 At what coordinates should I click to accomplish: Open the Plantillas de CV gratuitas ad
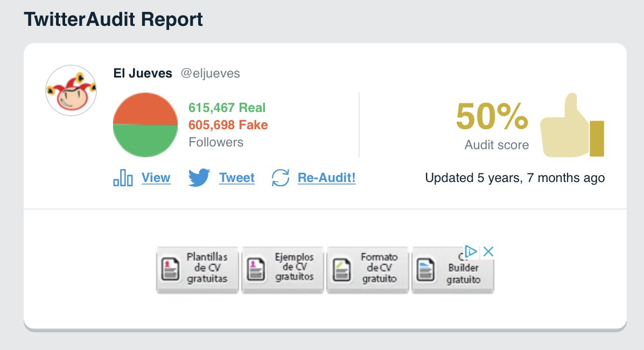(x=198, y=269)
